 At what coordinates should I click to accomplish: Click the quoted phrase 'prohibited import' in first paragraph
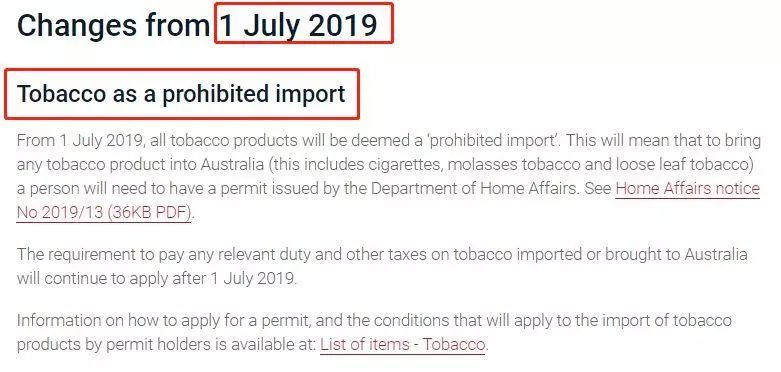[x=493, y=141]
